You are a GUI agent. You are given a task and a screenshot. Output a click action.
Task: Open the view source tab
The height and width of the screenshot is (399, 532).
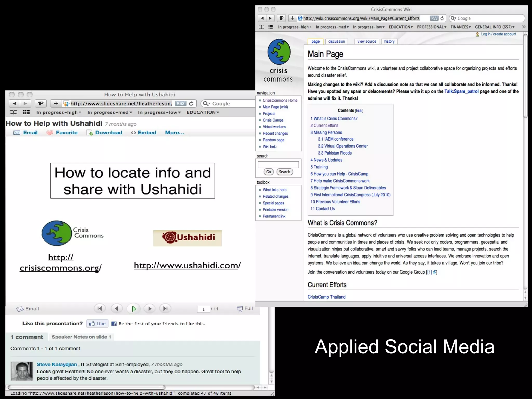(x=367, y=41)
